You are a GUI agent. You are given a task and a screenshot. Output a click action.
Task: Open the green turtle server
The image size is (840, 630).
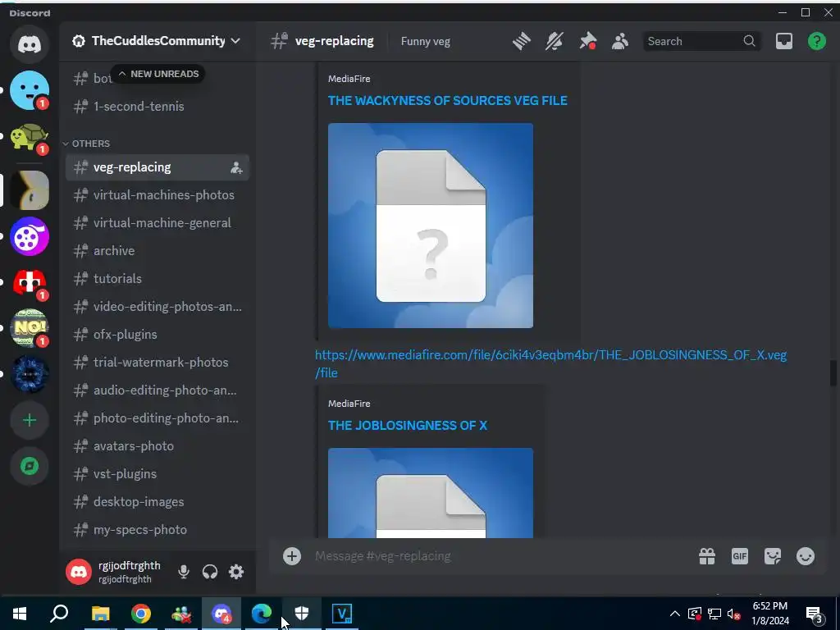(x=30, y=138)
